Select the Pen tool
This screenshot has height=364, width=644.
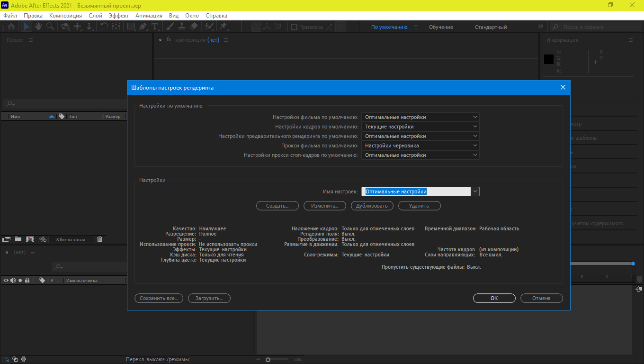[x=143, y=27]
